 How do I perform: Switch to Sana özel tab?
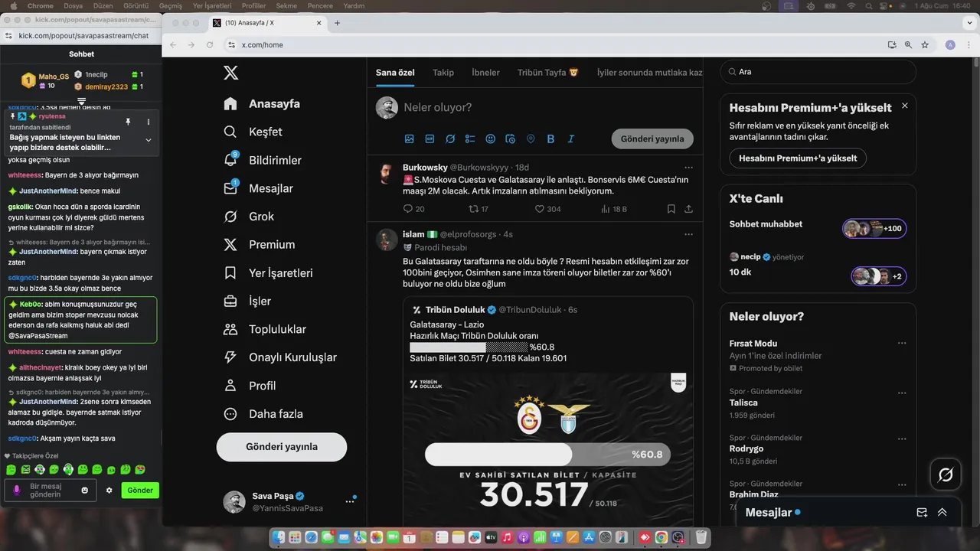pos(395,73)
